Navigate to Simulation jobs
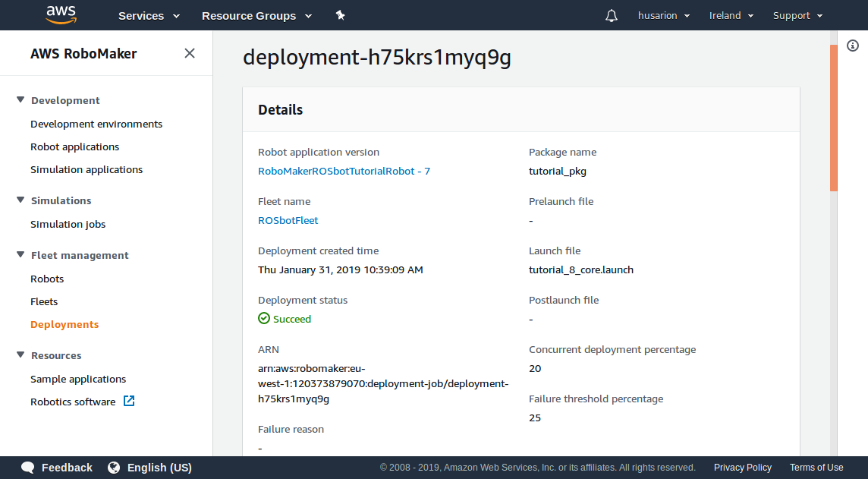The width and height of the screenshot is (868, 479). [68, 224]
